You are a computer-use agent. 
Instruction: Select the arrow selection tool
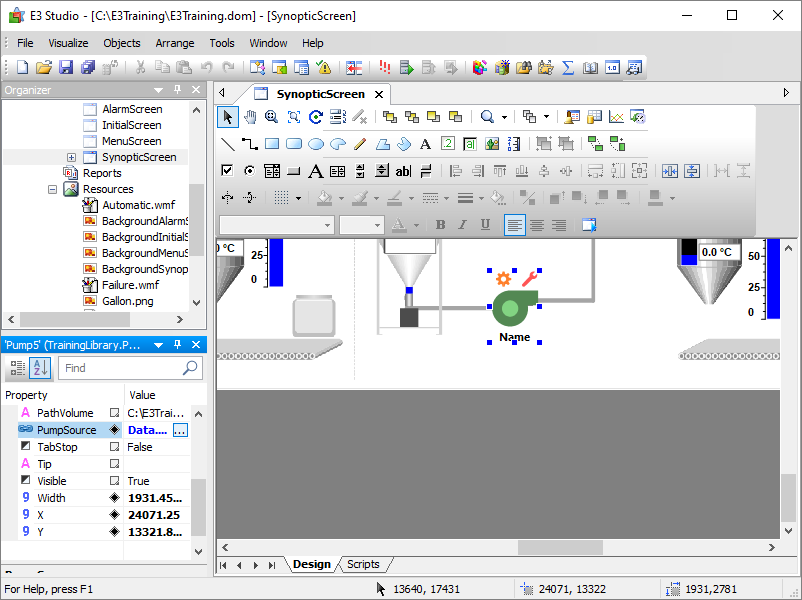point(228,117)
